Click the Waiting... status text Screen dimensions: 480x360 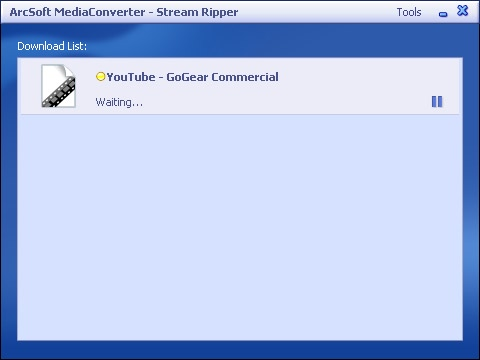coord(119,102)
